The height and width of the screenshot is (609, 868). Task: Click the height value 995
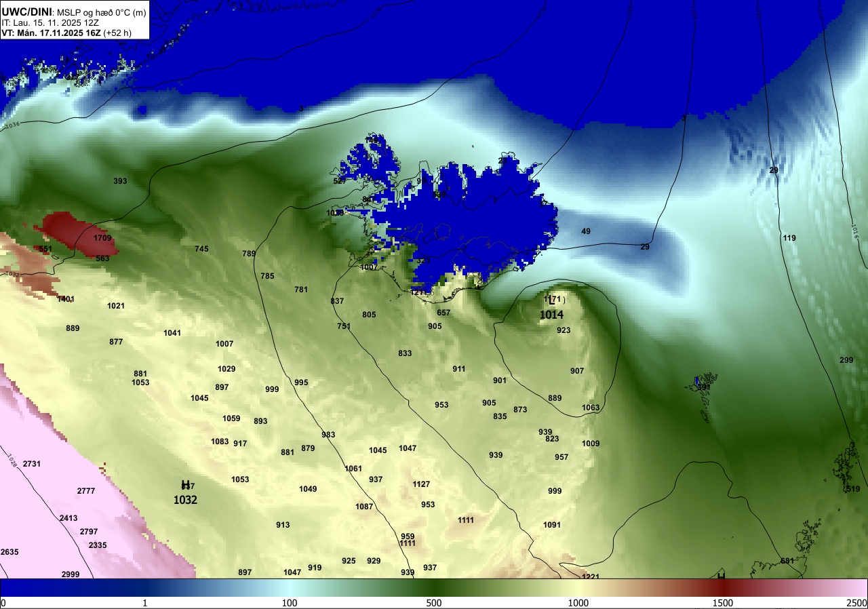click(x=301, y=382)
